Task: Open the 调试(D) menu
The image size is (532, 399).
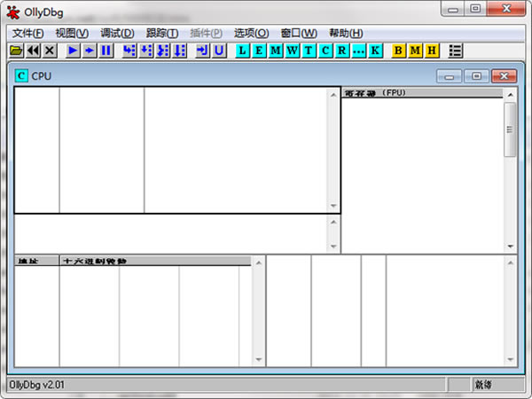Action: pos(117,33)
